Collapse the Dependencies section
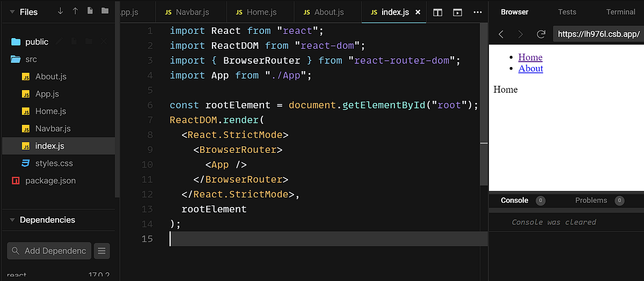The width and height of the screenshot is (644, 281). tap(11, 220)
